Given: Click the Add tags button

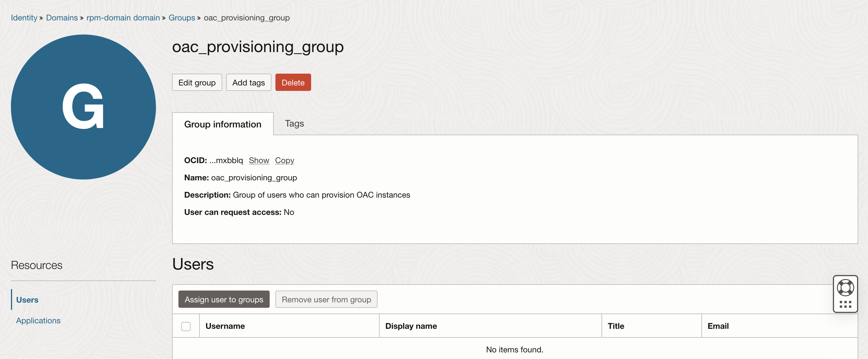Looking at the screenshot, I should point(248,83).
